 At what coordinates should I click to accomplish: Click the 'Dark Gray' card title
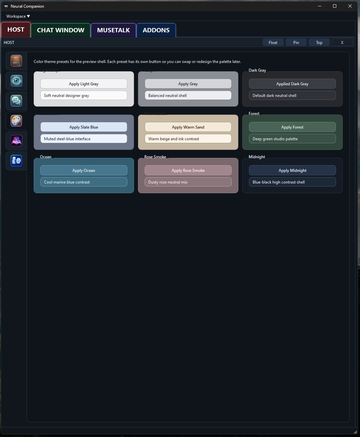pyautogui.click(x=257, y=70)
